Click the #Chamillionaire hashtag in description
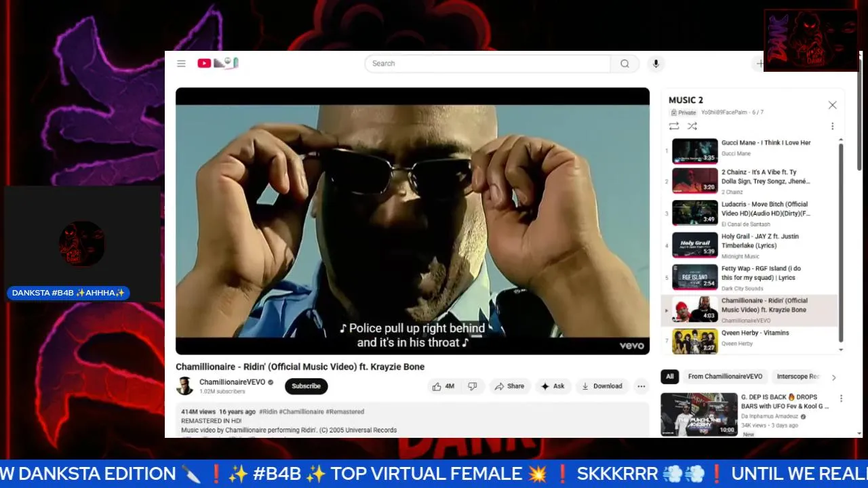Viewport: 868px width, 488px height. [x=301, y=411]
